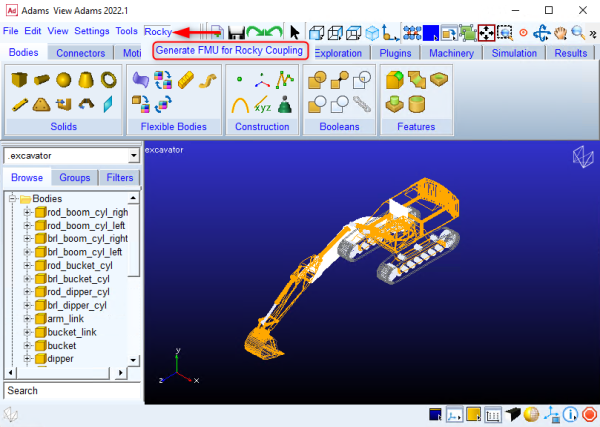
Task: Switch to the Simulation ribbon tab
Action: pyautogui.click(x=514, y=53)
